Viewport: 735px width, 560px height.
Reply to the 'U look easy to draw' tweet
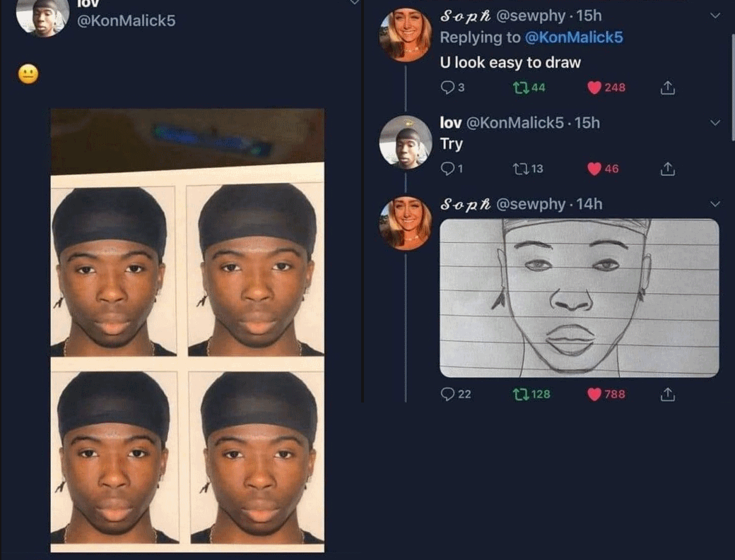(x=447, y=88)
